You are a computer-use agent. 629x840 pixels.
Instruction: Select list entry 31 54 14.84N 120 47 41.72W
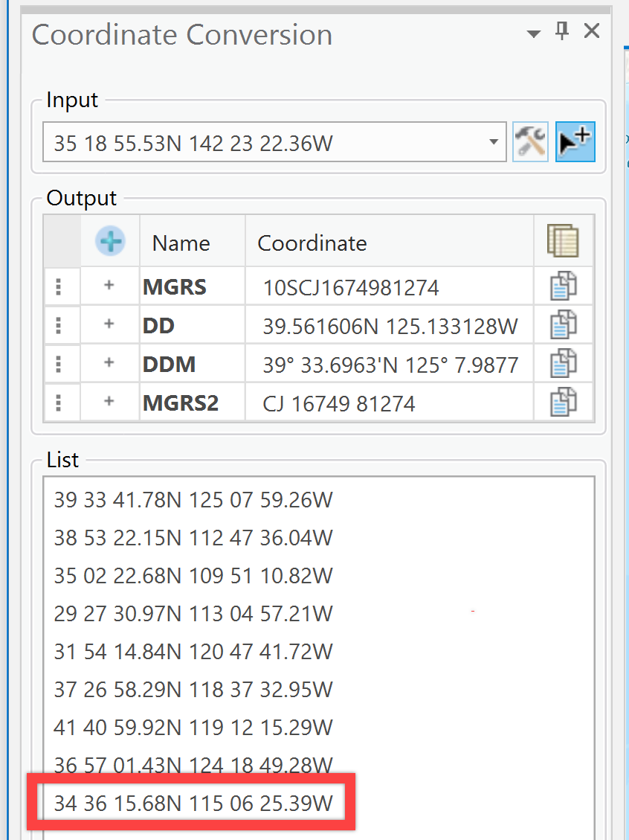pos(193,652)
